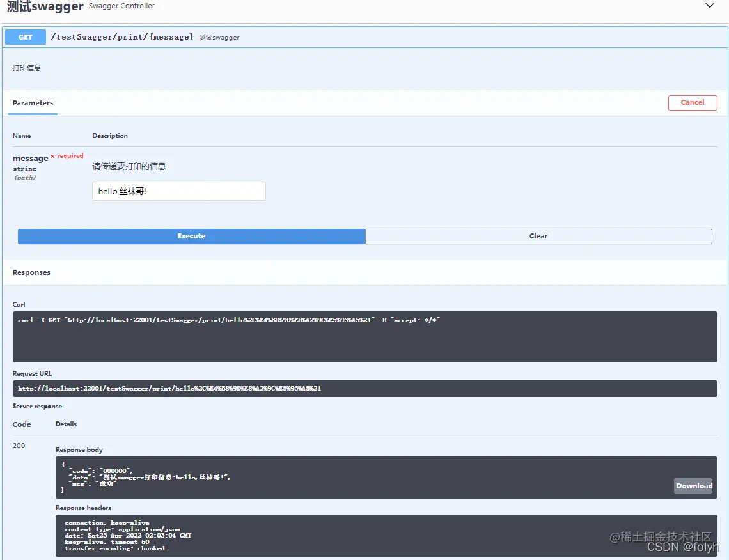Viewport: 729px width, 560px height.
Task: Click the Swagger Controller subtitle
Action: click(121, 6)
